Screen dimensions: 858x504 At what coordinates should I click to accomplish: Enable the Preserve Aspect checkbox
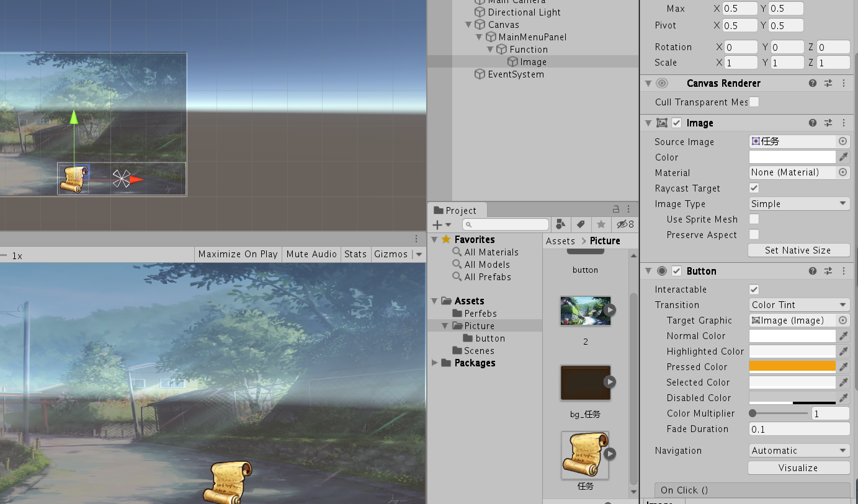click(x=754, y=234)
